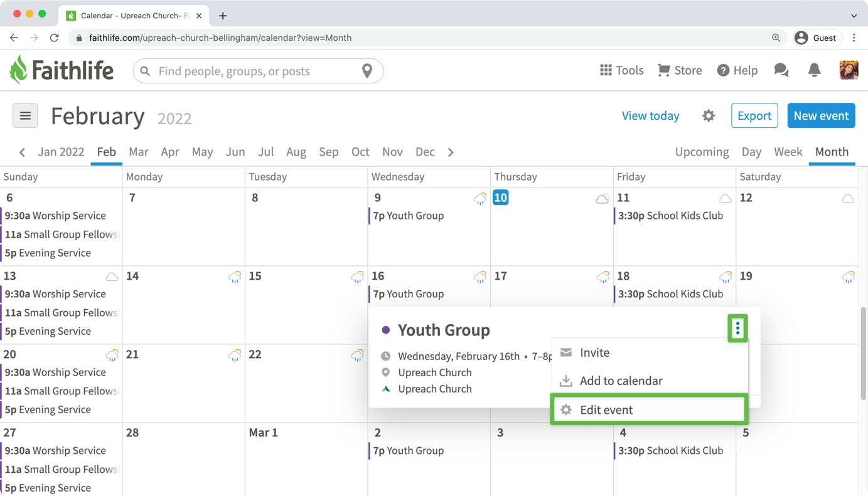Go to previous months with left chevron
The height and width of the screenshot is (496, 868).
pyautogui.click(x=23, y=152)
